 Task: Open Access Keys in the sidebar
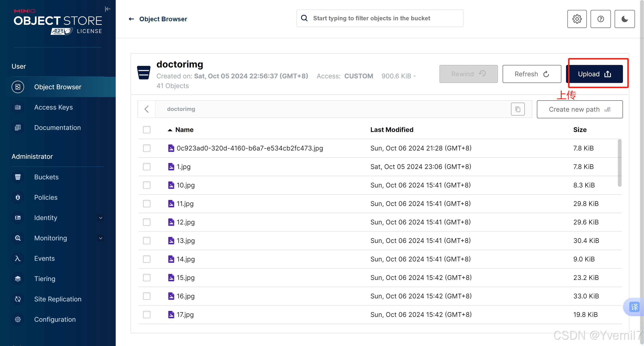53,107
